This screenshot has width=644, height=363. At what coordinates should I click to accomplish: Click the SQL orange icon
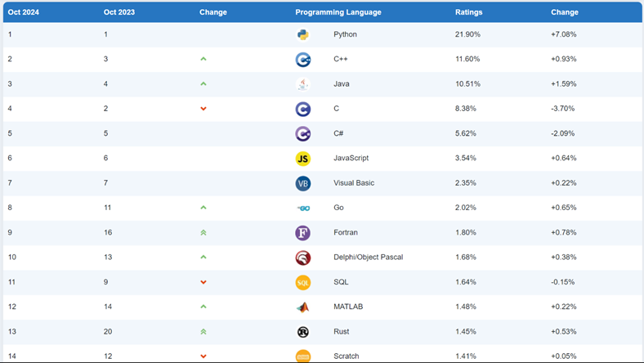[302, 283]
